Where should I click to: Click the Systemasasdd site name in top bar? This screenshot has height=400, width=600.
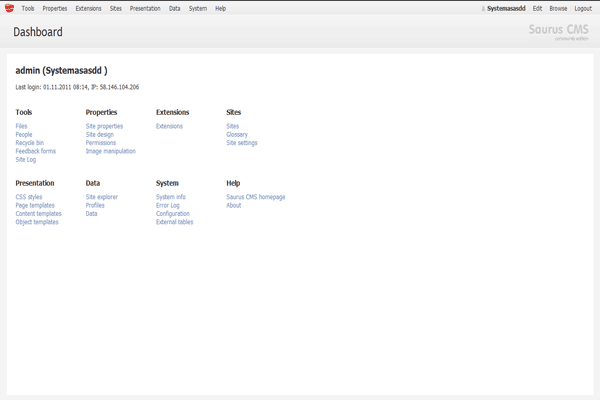tap(506, 8)
